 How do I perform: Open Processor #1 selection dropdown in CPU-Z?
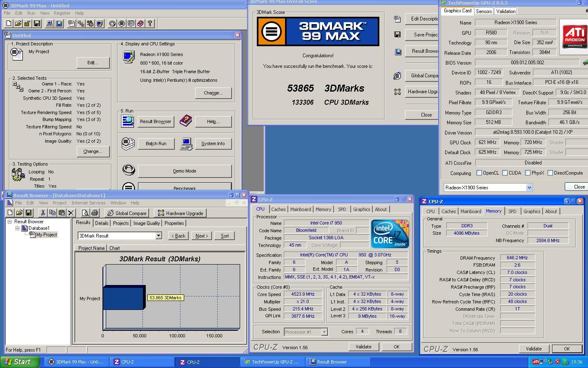(324, 332)
